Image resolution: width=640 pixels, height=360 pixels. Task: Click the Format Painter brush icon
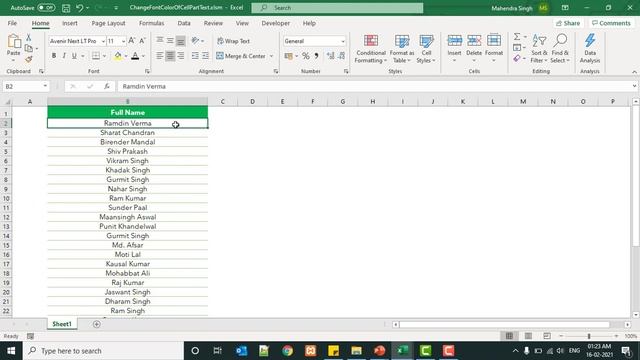pos(29,60)
